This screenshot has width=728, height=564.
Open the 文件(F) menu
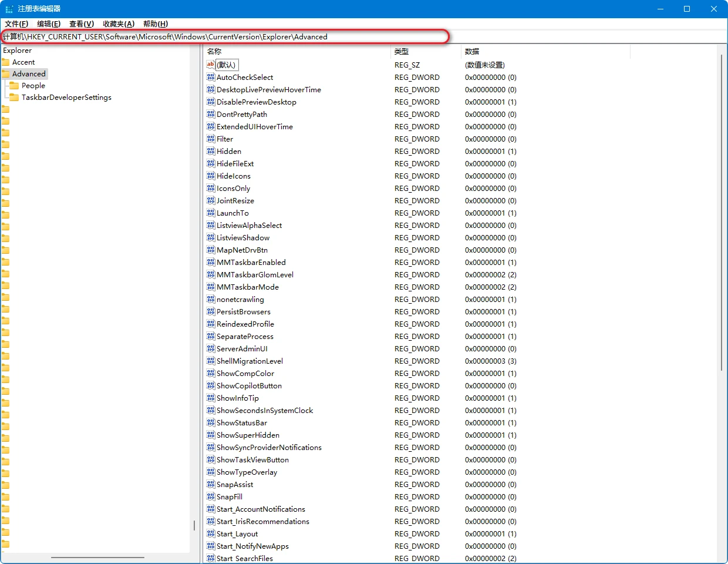click(x=16, y=24)
